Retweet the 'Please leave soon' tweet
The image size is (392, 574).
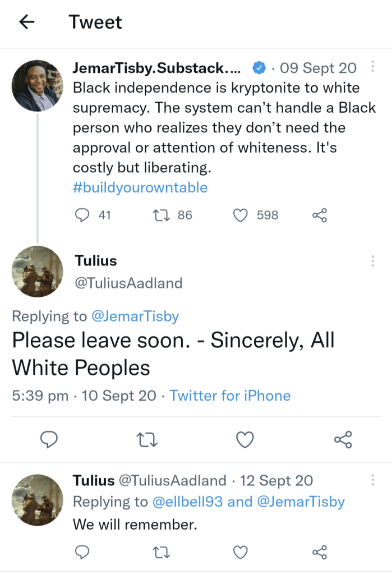pos(148,440)
